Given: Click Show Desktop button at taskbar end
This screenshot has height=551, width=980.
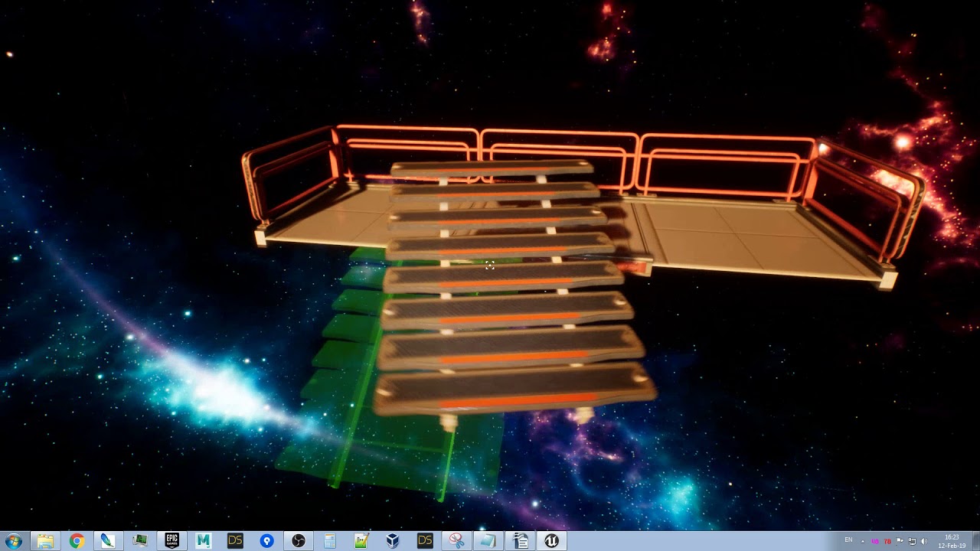Looking at the screenshot, I should coord(976,541).
